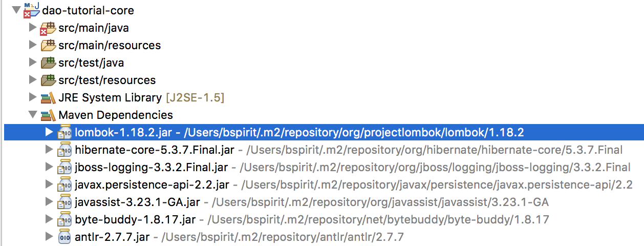Click the JRE System Library books icon
Image resolution: width=644 pixels, height=246 pixels.
click(48, 97)
